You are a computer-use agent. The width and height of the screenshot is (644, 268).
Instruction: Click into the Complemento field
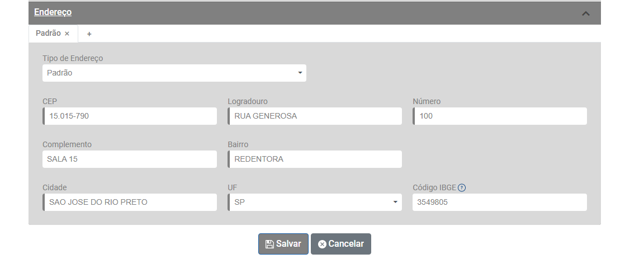(x=130, y=159)
